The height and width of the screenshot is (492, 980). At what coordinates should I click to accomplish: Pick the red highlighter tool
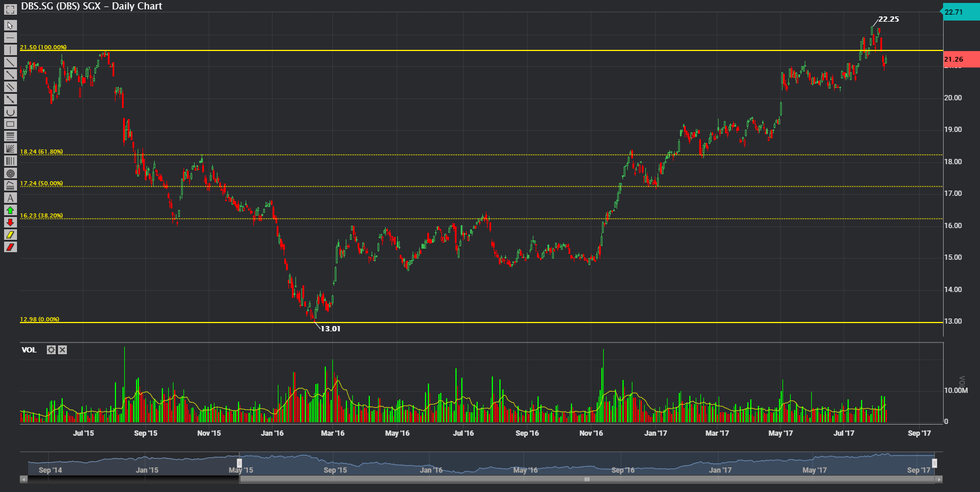[x=10, y=247]
